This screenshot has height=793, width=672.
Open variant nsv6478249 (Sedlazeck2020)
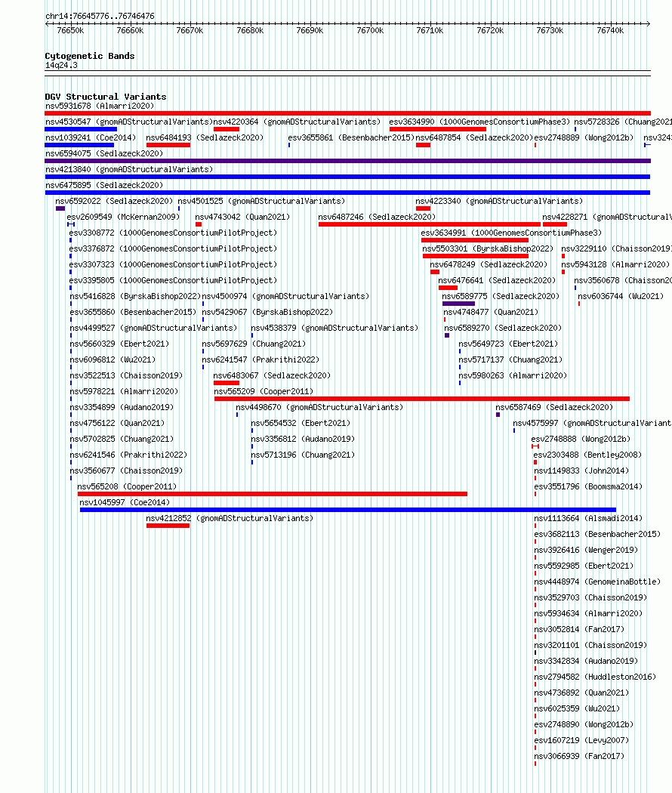point(489,264)
